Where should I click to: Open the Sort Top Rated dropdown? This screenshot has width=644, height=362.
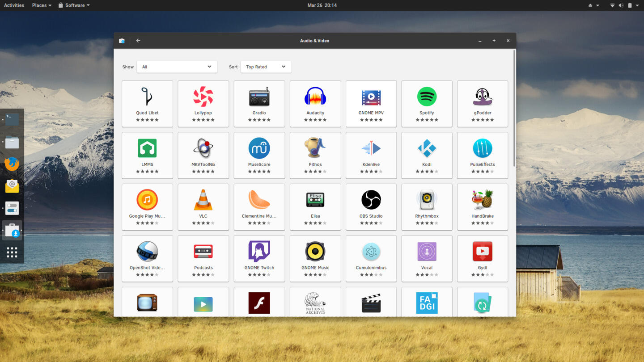(266, 67)
